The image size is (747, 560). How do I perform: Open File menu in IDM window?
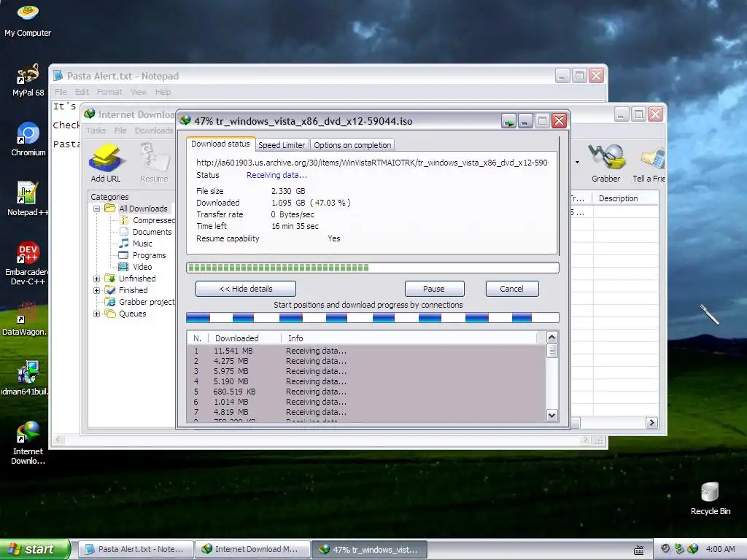(x=120, y=131)
